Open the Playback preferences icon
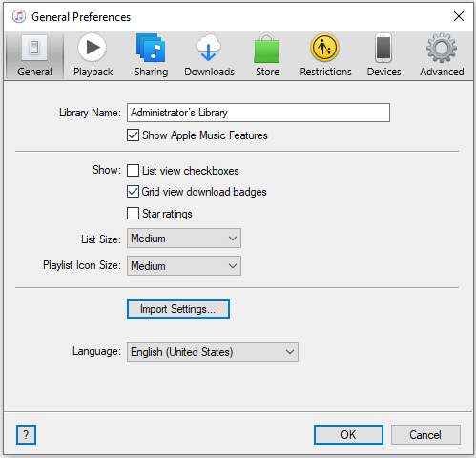This screenshot has height=458, width=476. click(x=93, y=48)
